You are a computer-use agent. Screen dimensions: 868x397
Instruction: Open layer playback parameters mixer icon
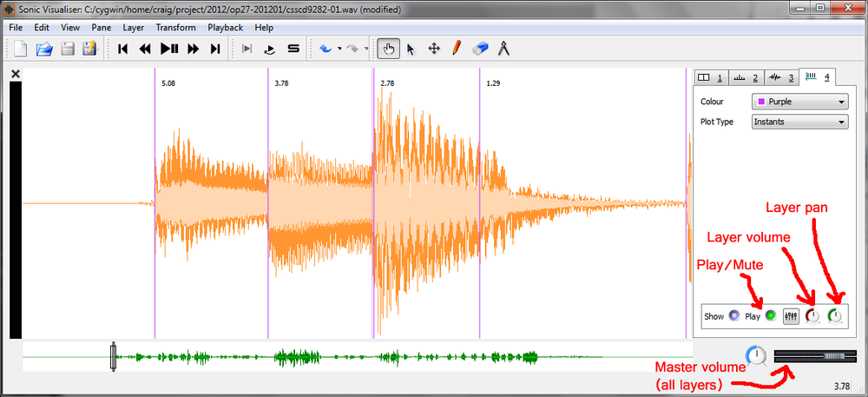point(791,317)
